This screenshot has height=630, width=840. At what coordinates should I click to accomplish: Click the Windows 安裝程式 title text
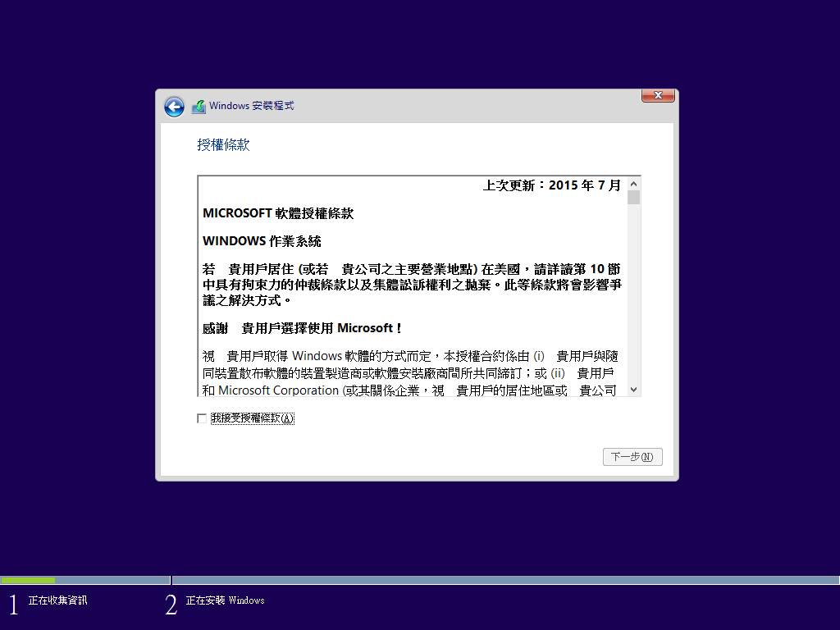coord(251,106)
